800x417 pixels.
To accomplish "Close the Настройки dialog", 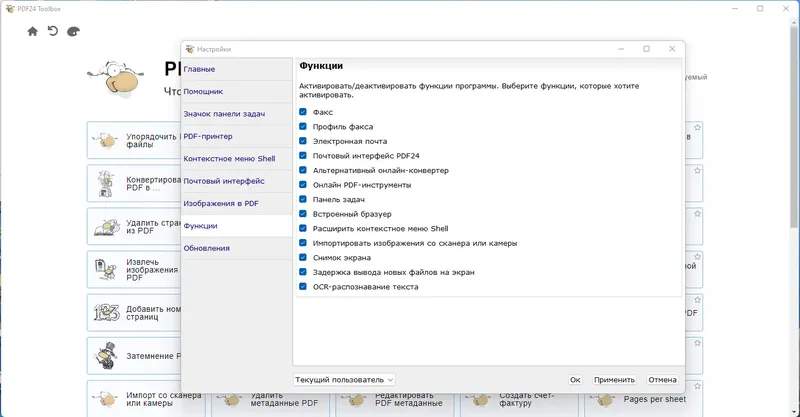I will [672, 49].
